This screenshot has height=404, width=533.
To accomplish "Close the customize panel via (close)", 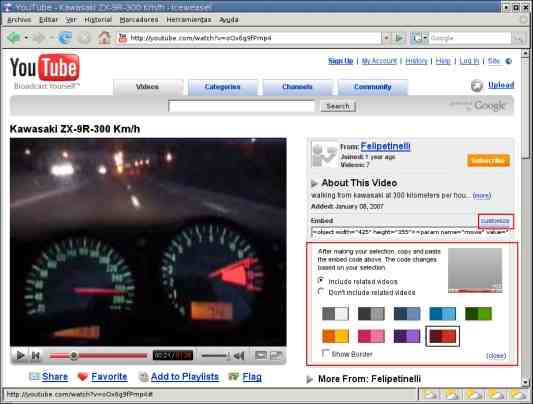I will tap(496, 356).
